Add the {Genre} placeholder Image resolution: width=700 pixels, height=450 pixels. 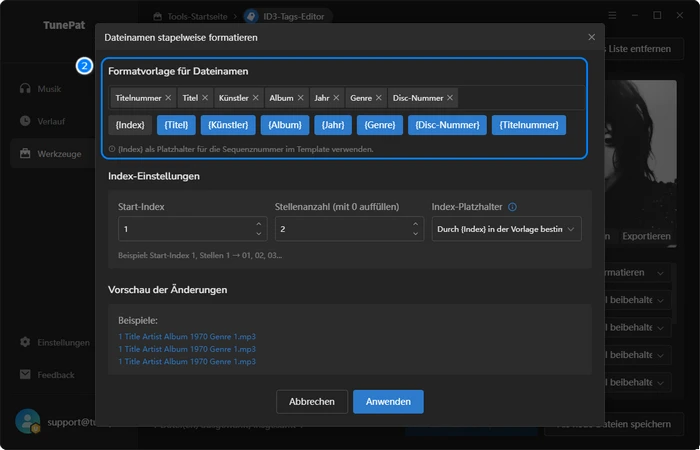coord(380,125)
